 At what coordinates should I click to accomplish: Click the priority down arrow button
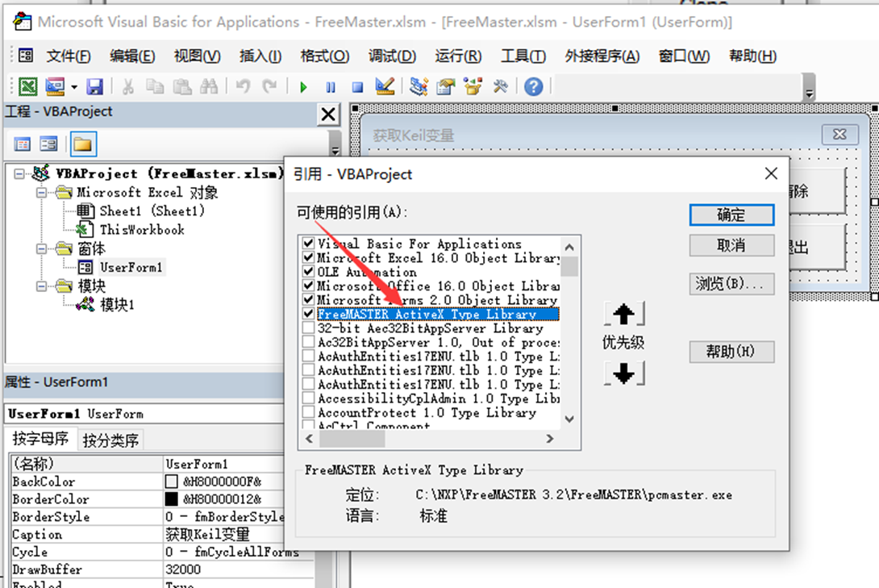(624, 373)
